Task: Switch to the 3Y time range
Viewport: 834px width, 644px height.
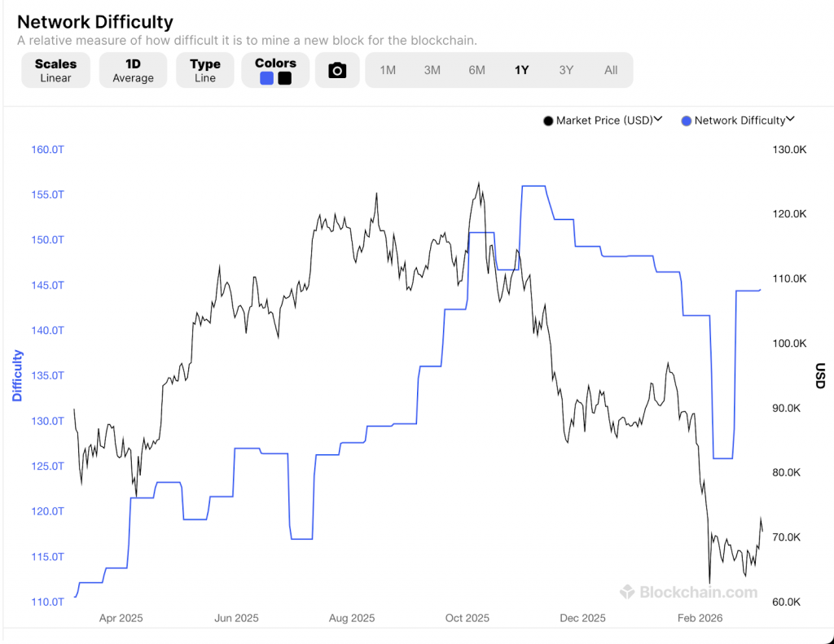Action: coord(566,70)
